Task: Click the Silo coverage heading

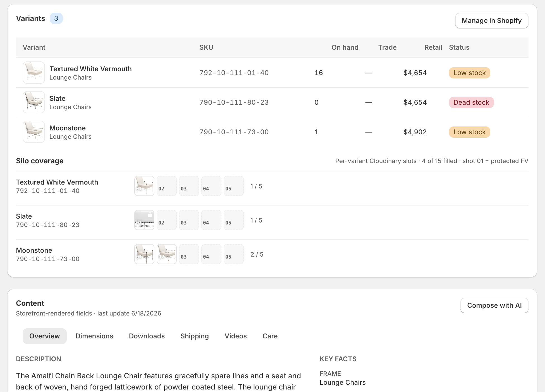Action: [40, 161]
